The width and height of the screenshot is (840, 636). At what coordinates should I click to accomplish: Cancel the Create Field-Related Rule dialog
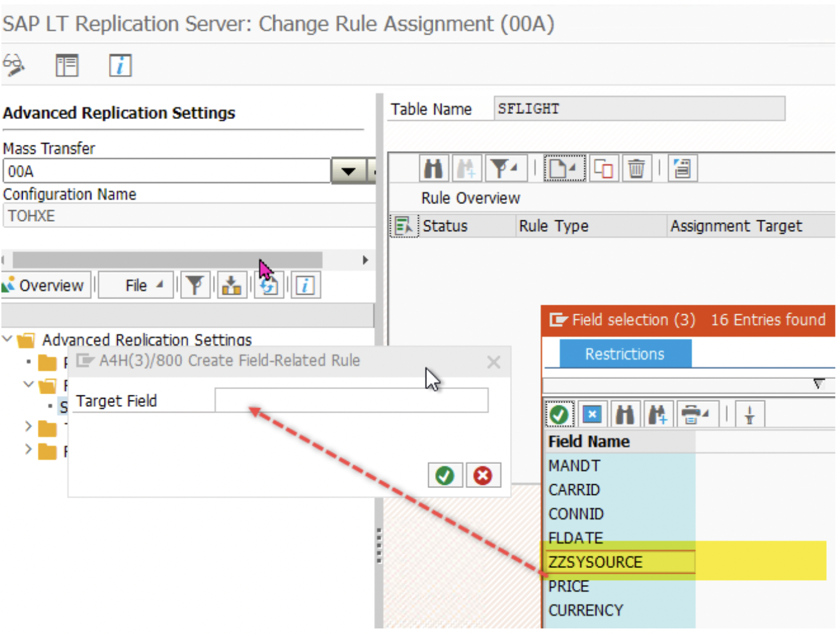483,475
